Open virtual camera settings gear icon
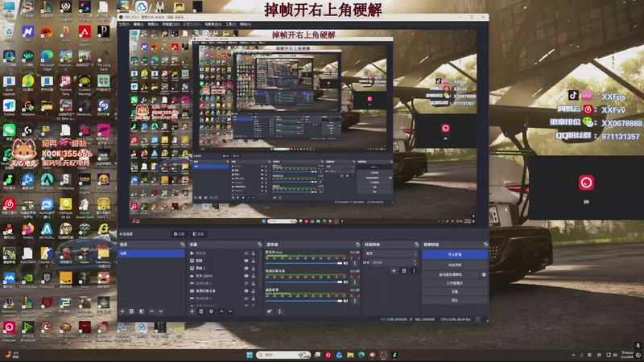Image resolution: width=644 pixels, height=362 pixels. tap(484, 274)
